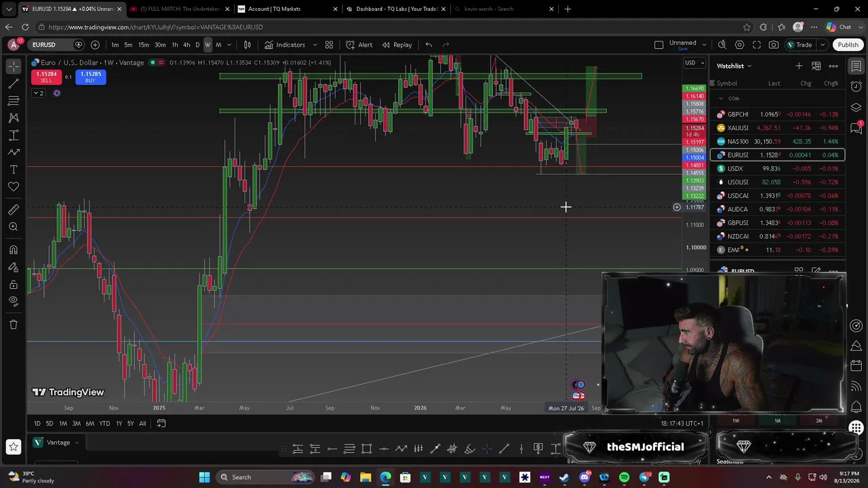This screenshot has height=488, width=868.
Task: Open quick search magnifier in top toolbar
Action: tap(722, 45)
